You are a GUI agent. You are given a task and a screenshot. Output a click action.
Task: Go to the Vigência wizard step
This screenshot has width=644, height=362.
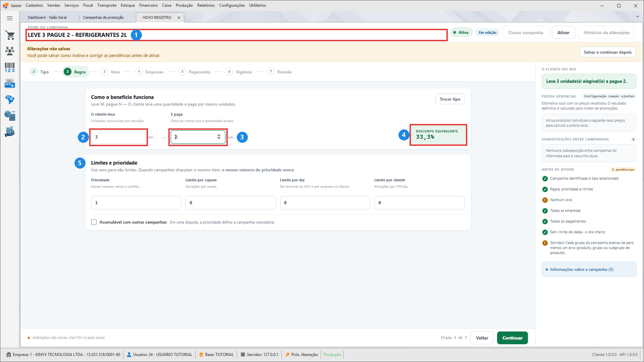(x=239, y=72)
